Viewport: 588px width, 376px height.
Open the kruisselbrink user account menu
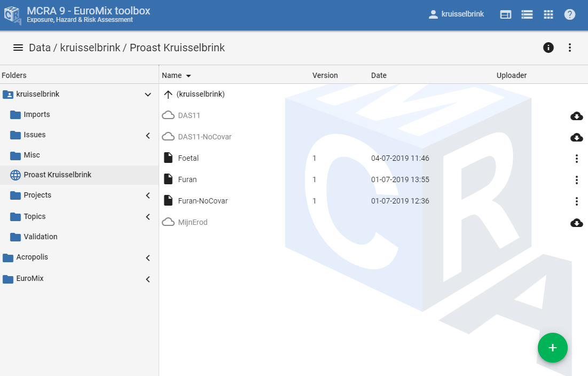click(457, 14)
